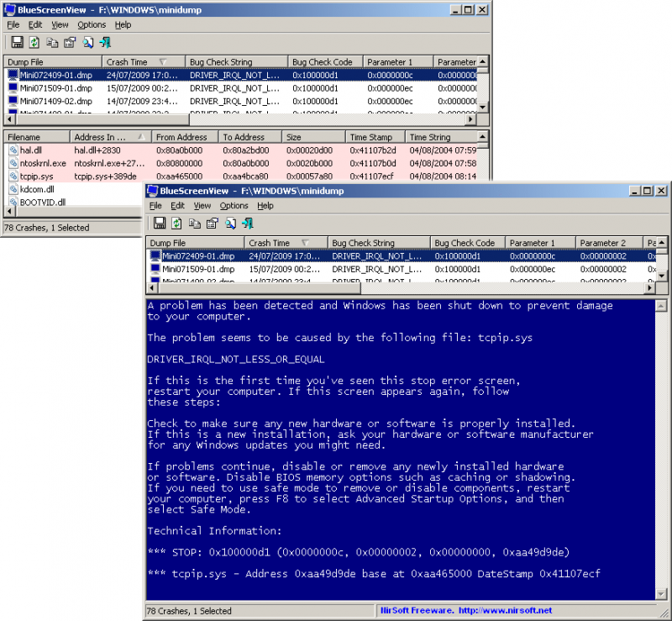Select Mini071509-01.dmp row in the back window

tap(241, 88)
